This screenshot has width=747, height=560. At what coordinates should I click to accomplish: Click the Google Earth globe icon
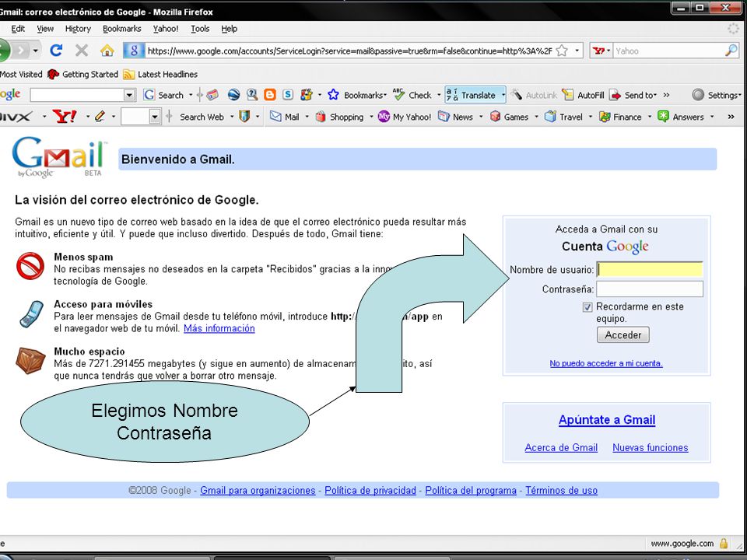(x=233, y=95)
